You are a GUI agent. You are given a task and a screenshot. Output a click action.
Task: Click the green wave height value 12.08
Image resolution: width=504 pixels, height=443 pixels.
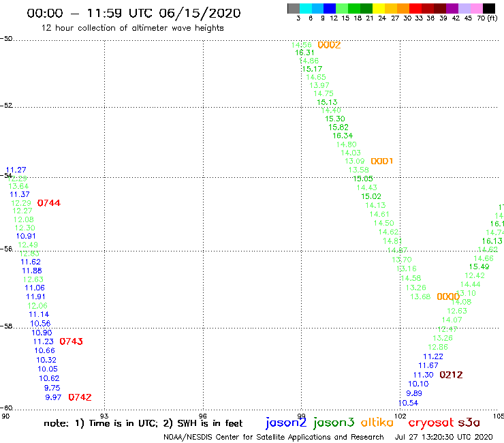click(23, 219)
